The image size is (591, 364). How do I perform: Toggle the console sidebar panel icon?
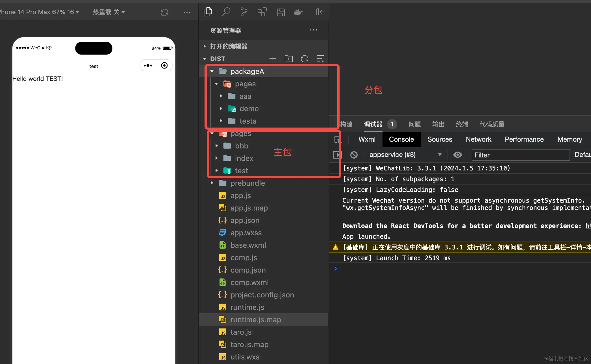338,155
